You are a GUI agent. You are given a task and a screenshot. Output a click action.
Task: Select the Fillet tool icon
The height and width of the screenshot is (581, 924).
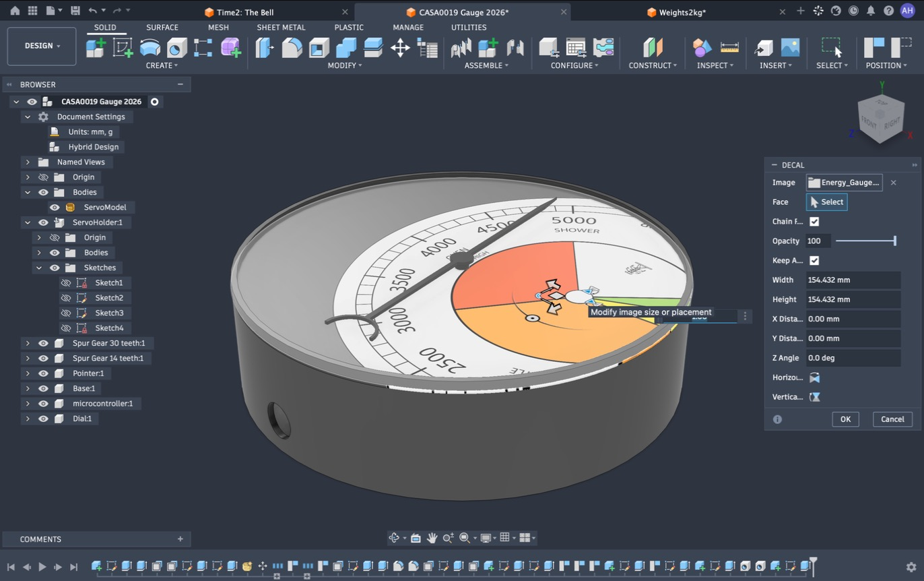tap(292, 47)
